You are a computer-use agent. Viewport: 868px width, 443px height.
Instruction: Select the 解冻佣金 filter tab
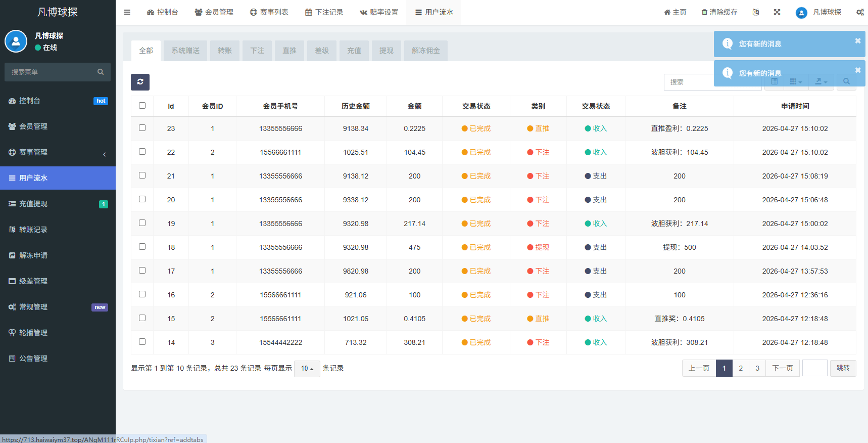coord(426,51)
